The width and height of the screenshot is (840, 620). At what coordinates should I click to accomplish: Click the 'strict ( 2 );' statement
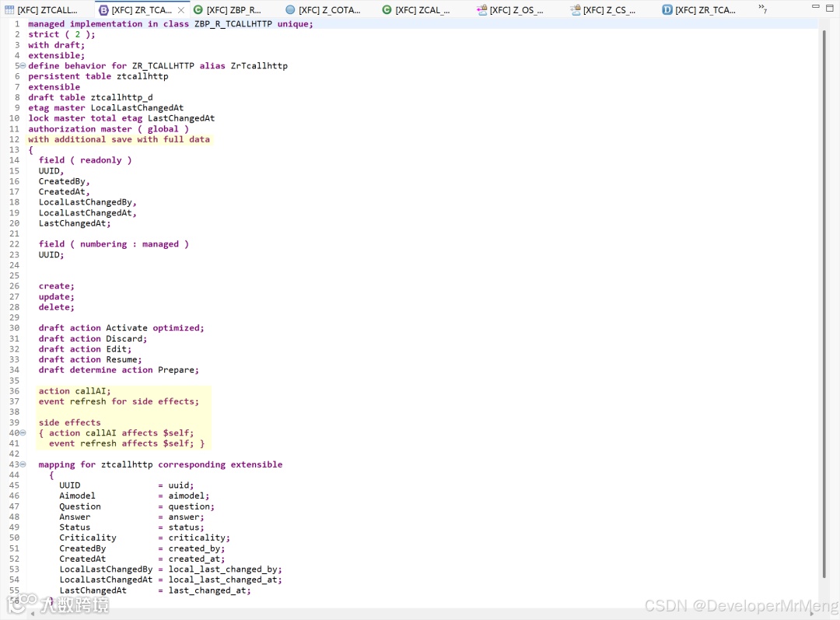[61, 34]
